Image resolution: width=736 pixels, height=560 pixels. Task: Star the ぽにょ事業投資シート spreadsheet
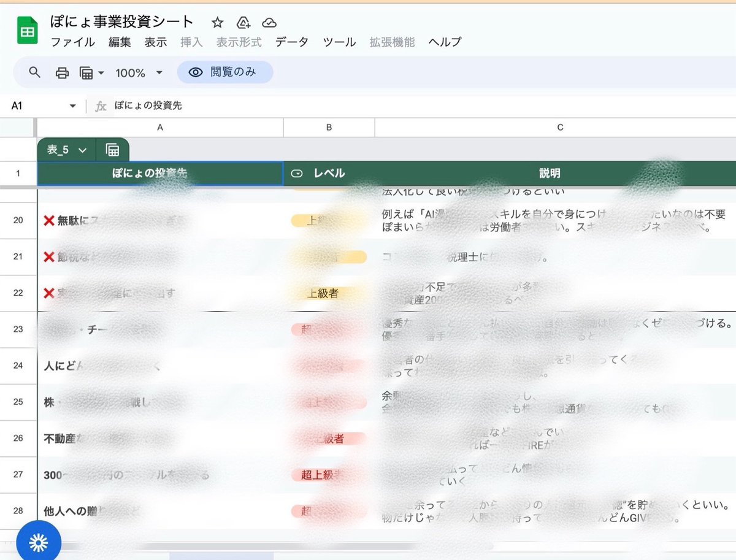coord(218,22)
